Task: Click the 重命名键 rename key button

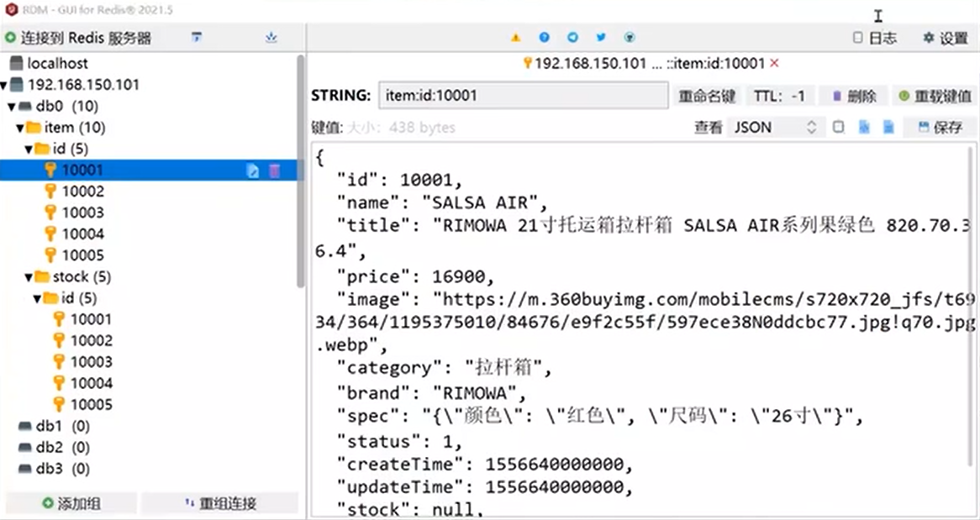Action: click(x=707, y=97)
